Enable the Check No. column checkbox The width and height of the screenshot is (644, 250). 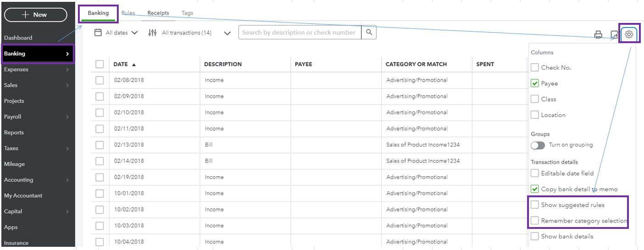point(534,67)
